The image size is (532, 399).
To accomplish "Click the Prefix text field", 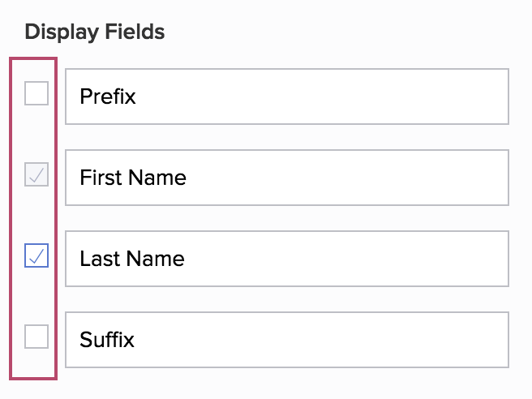I will pyautogui.click(x=286, y=97).
